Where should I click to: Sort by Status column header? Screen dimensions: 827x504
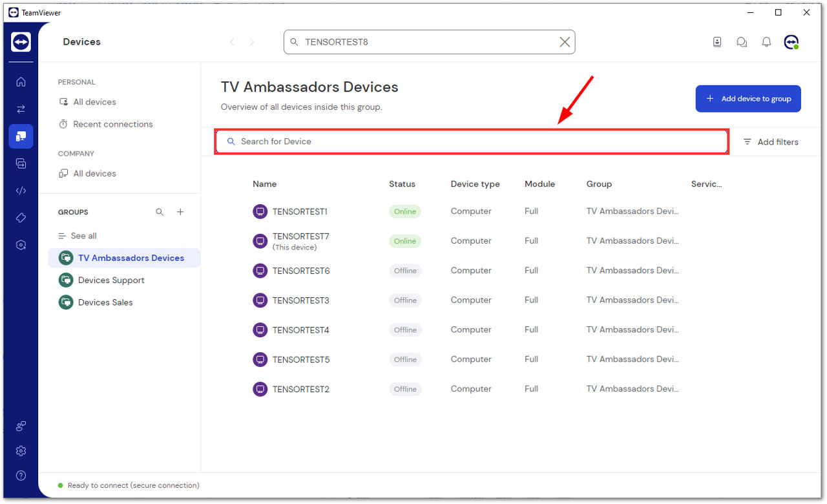coord(402,184)
